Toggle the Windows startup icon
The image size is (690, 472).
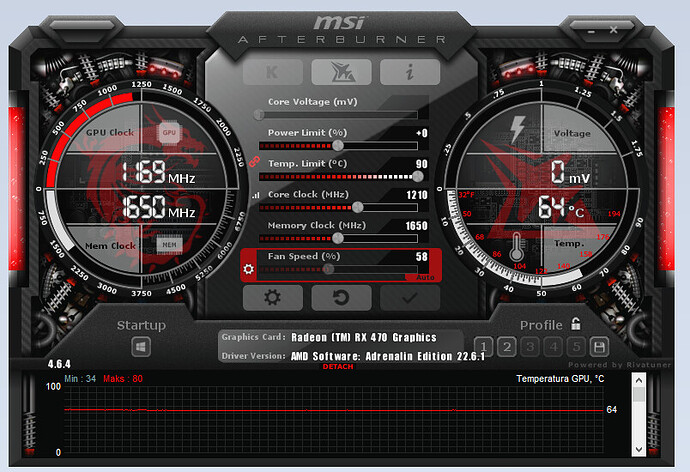coord(141,347)
